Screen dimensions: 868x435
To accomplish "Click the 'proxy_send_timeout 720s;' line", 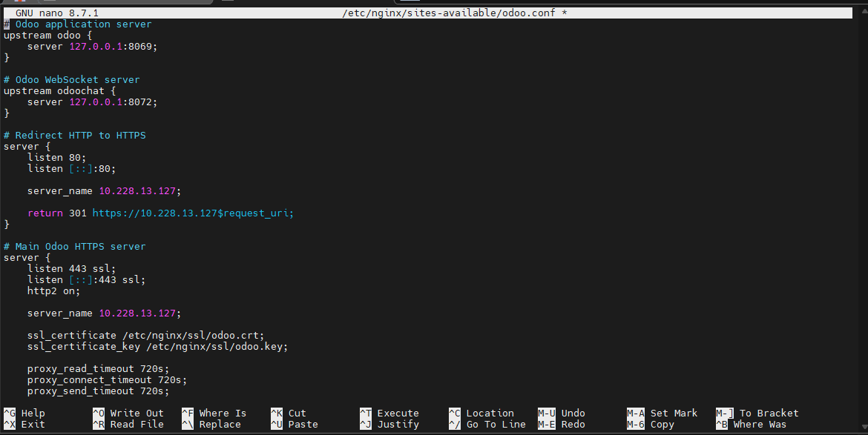I will (x=99, y=391).
